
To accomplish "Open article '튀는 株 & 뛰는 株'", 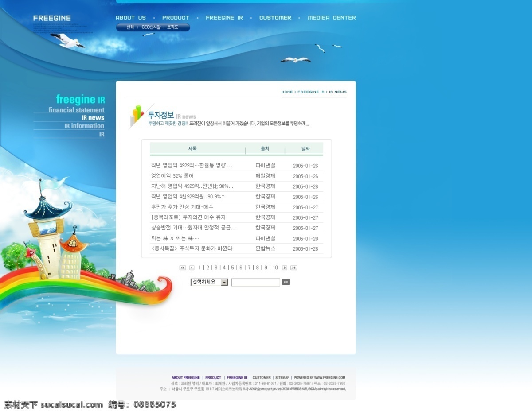I will pyautogui.click(x=175, y=238).
